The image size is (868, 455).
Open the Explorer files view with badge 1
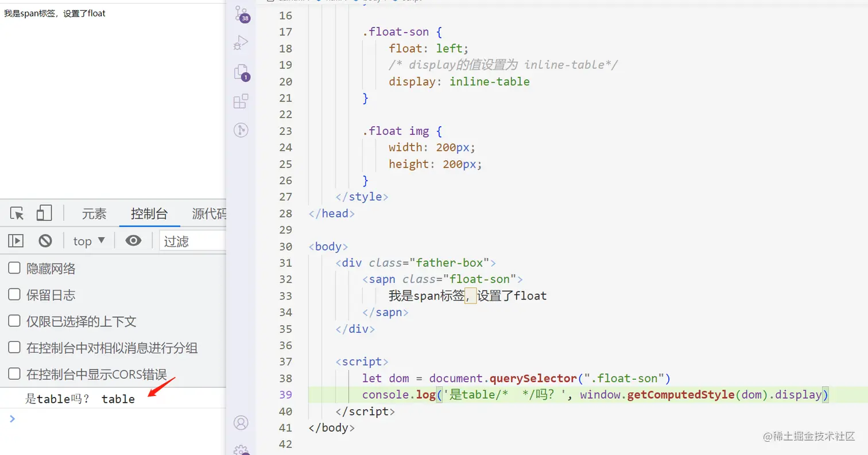tap(242, 72)
